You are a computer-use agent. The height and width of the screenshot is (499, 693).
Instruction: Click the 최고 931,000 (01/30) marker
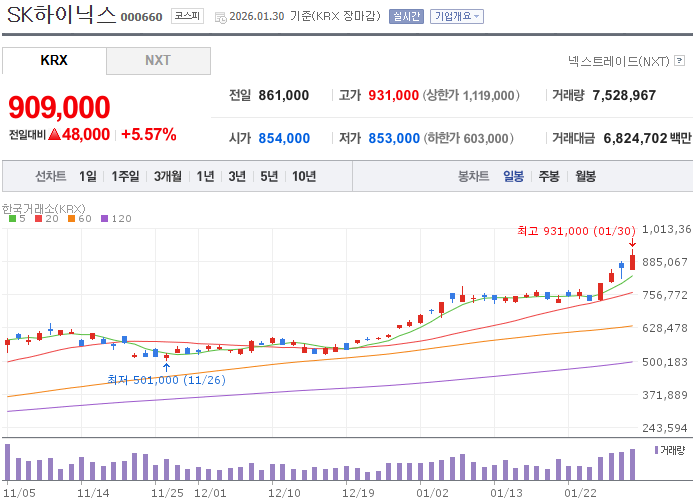[576, 231]
